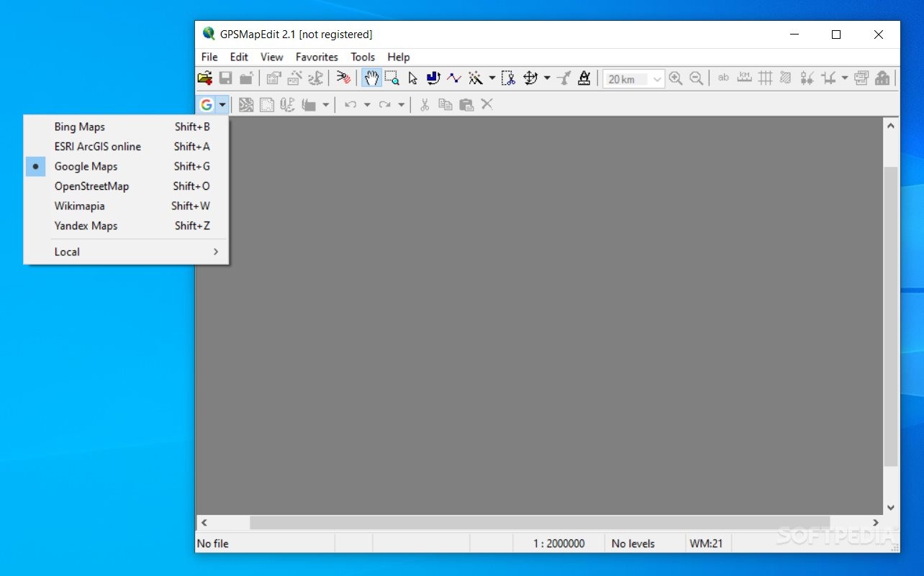The image size is (924, 576).
Task: Open the Tools menu
Action: [x=363, y=57]
